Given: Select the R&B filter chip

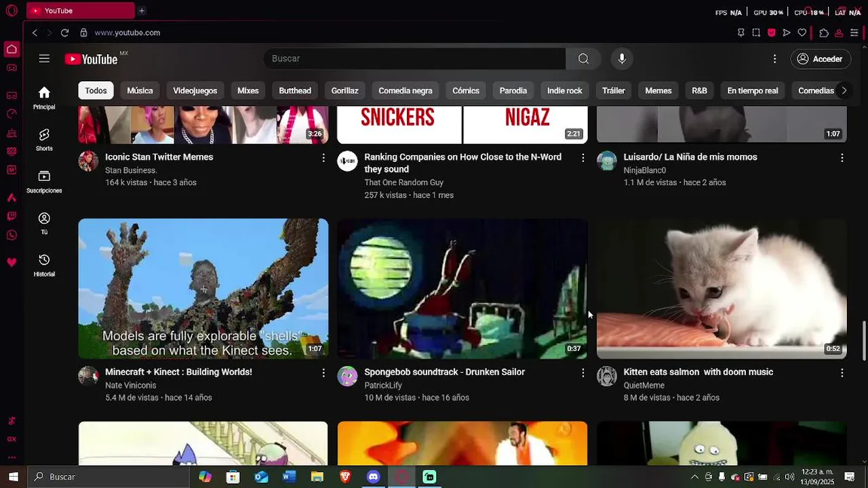Looking at the screenshot, I should click(x=699, y=91).
